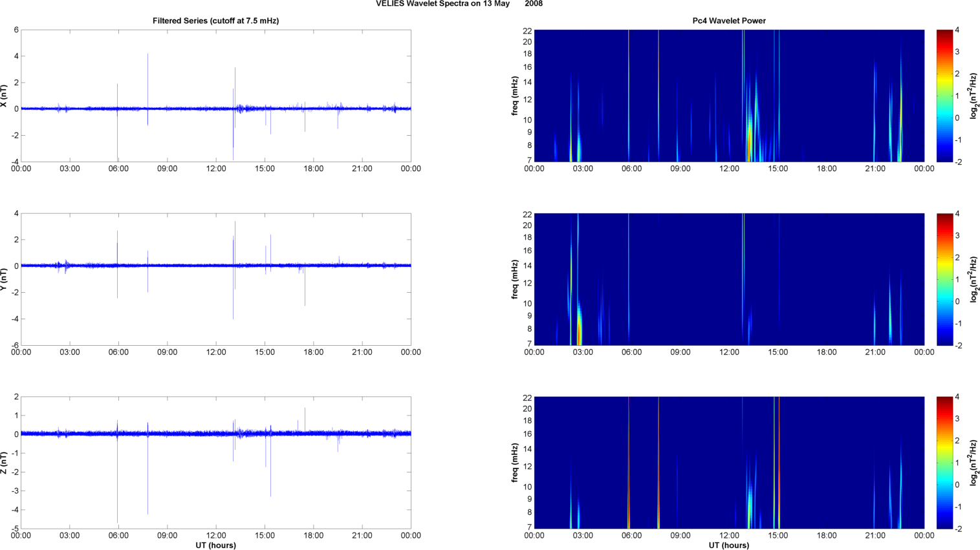Click the log2(nT²/Hz) label beside middle colorbar
980x550 pixels.
click(974, 279)
